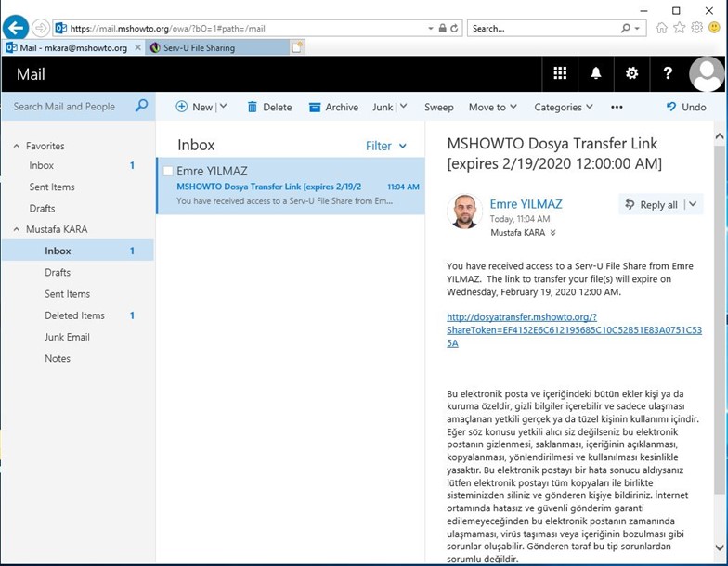
Task: Click Sweep in the toolbar
Action: pos(438,108)
